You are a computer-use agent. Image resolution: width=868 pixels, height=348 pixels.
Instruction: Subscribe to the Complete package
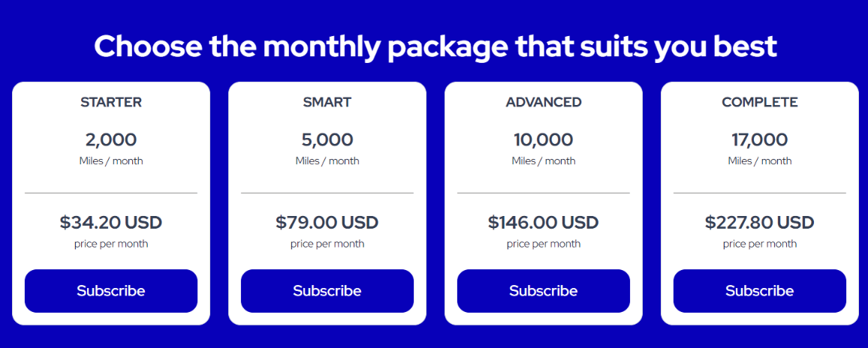(760, 291)
